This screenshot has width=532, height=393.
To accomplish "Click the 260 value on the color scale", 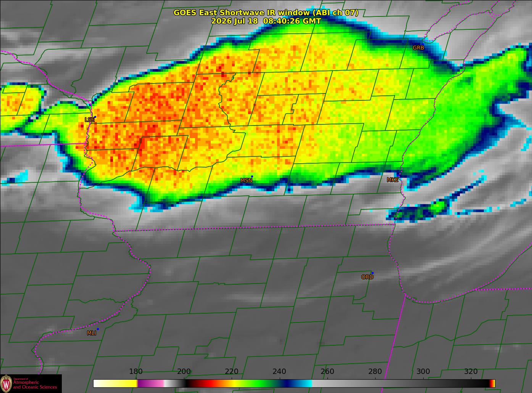I will pyautogui.click(x=327, y=372).
